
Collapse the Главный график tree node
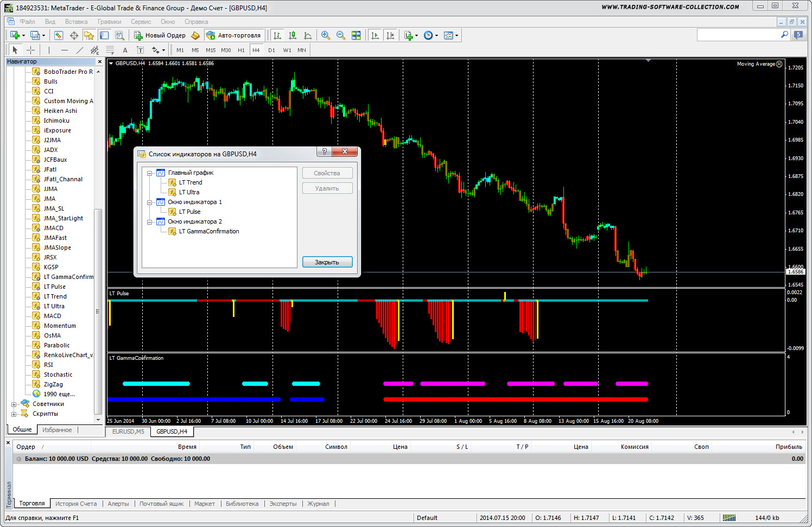149,173
